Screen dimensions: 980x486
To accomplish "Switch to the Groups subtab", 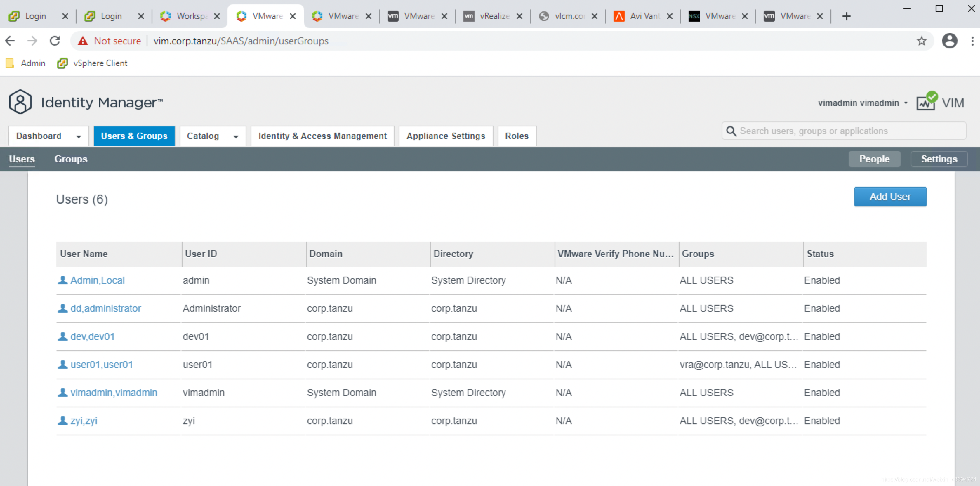I will click(71, 159).
